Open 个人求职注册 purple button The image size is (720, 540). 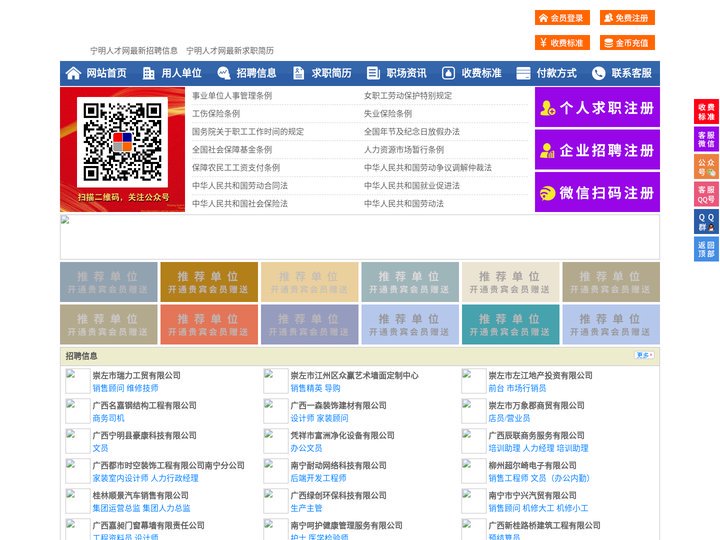coord(597,107)
